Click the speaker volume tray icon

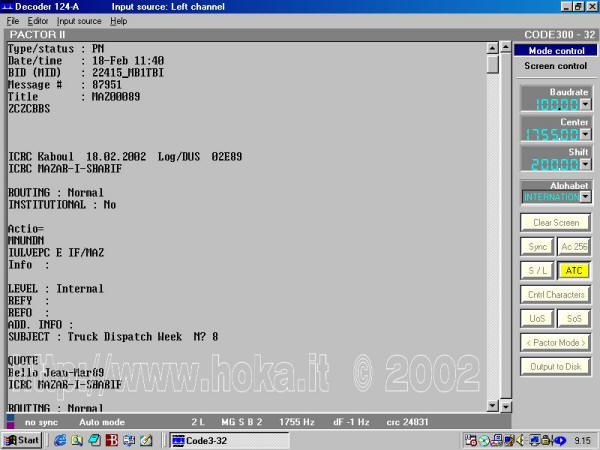520,440
